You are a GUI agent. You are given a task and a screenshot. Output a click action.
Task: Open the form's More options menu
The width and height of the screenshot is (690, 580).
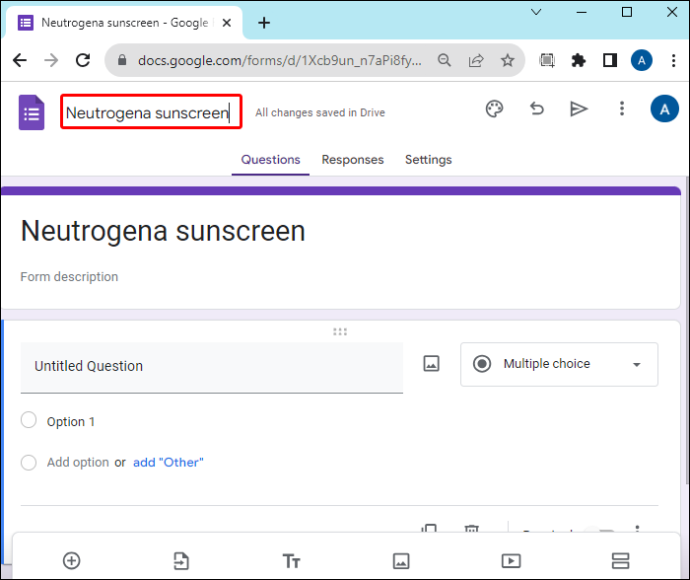pyautogui.click(x=622, y=108)
